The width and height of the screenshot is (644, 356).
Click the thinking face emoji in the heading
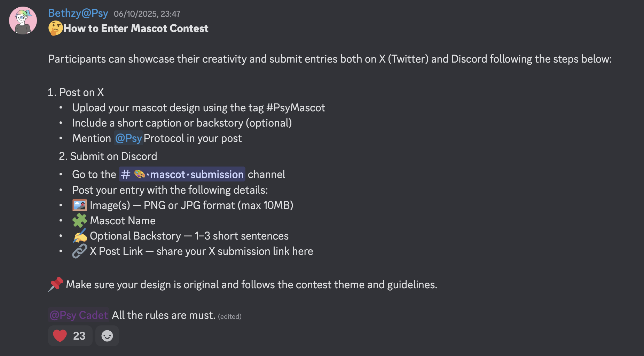[x=55, y=29]
